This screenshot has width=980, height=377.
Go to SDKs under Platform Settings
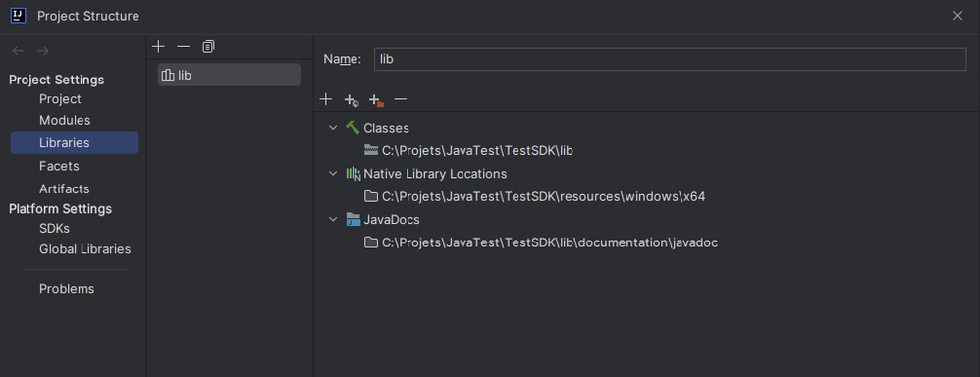tap(54, 228)
